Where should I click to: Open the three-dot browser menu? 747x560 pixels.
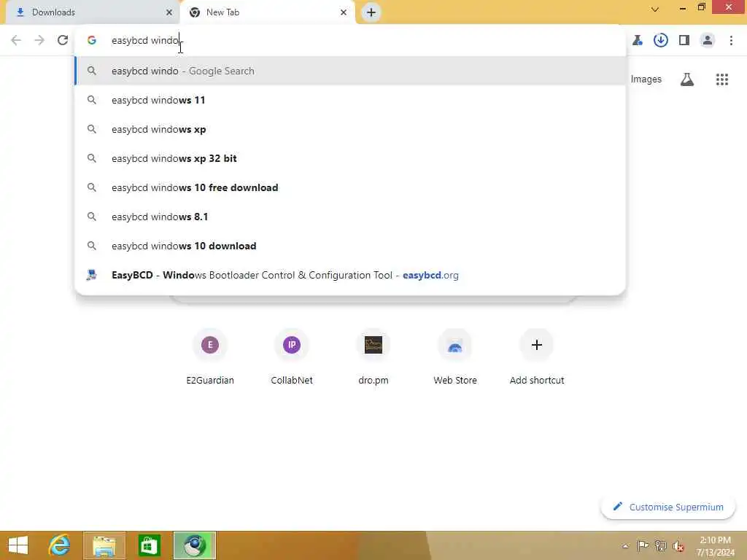click(x=731, y=41)
